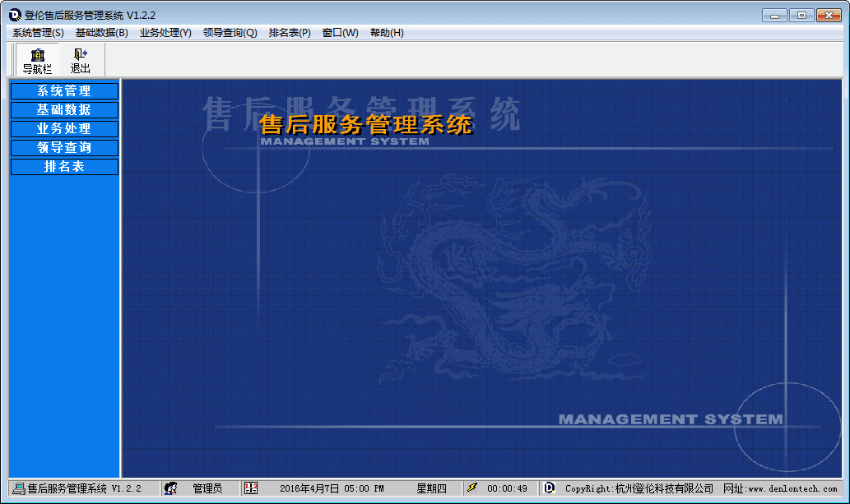Open the 系统管理(S) menu
Image resolution: width=850 pixels, height=504 pixels.
click(38, 33)
